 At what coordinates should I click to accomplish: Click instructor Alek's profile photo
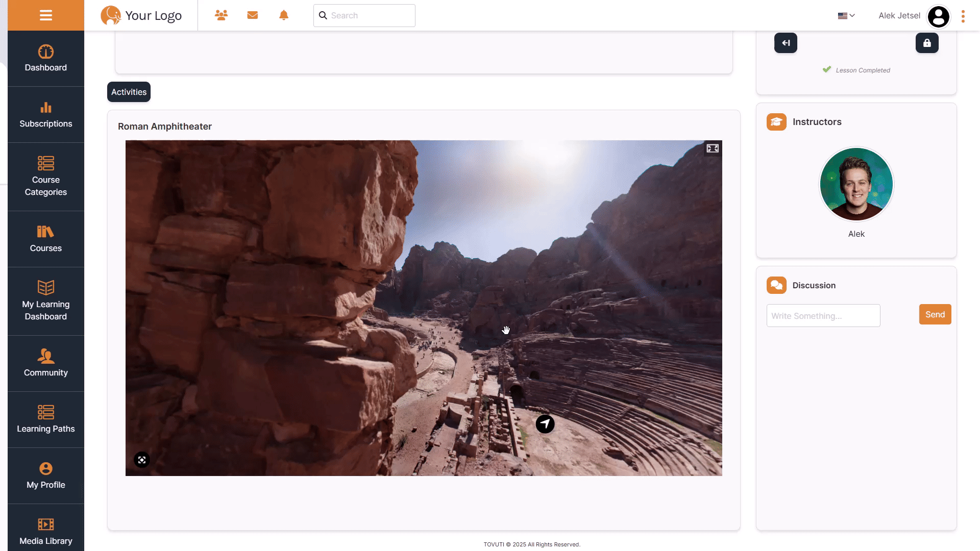click(x=856, y=184)
